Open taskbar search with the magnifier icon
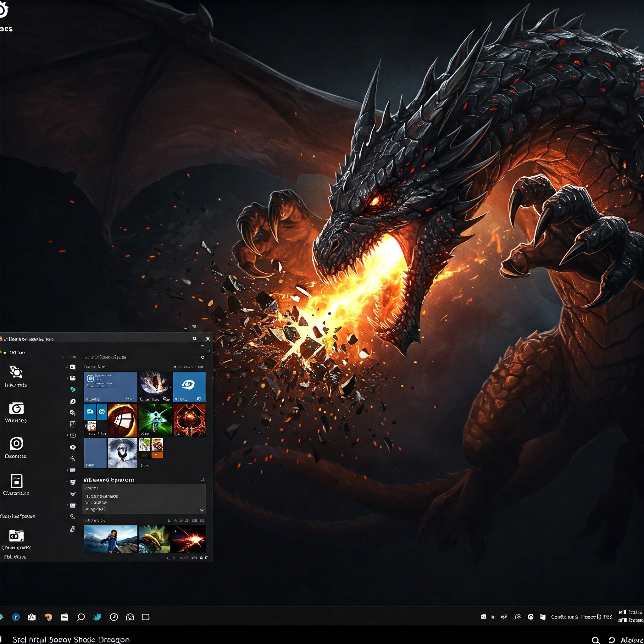This screenshot has height=644, width=644. tap(81, 617)
